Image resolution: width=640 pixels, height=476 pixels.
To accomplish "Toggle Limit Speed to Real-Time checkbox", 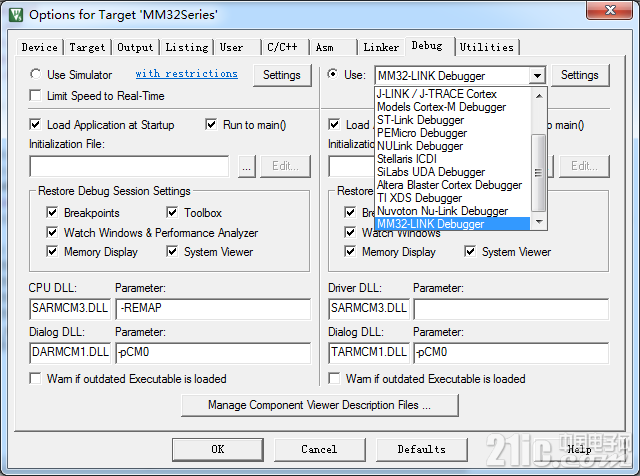I will point(36,96).
